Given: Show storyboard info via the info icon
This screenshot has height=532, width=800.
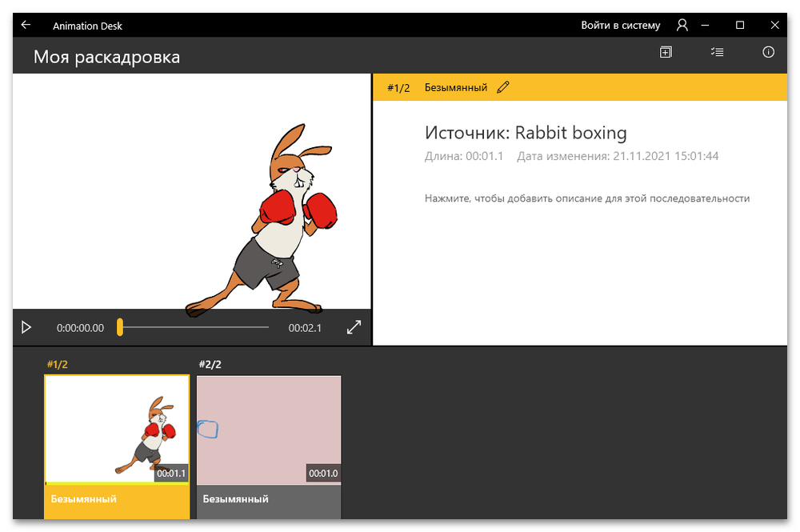Looking at the screenshot, I should [x=768, y=52].
